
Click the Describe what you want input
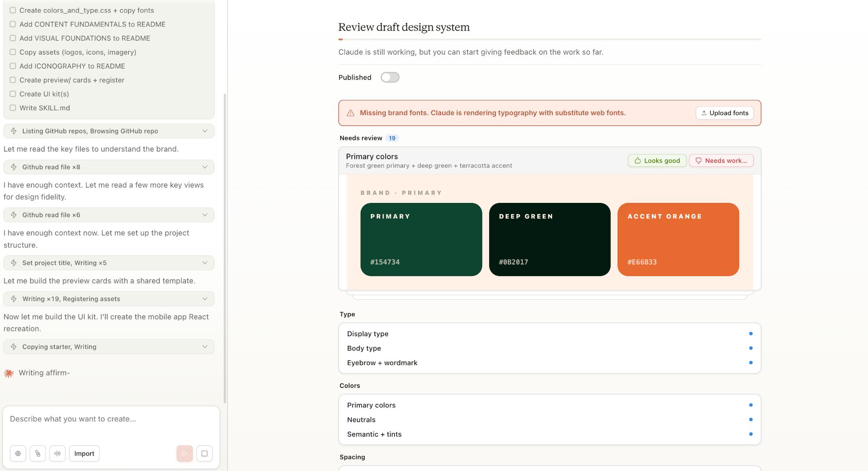[x=111, y=419]
